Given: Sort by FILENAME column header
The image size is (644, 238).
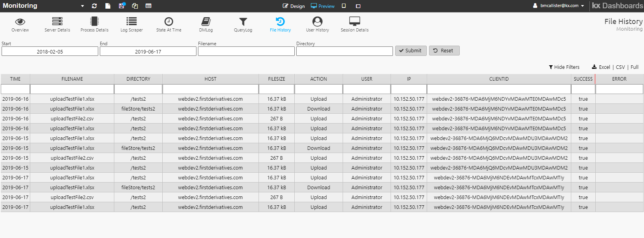Looking at the screenshot, I should 72,79.
